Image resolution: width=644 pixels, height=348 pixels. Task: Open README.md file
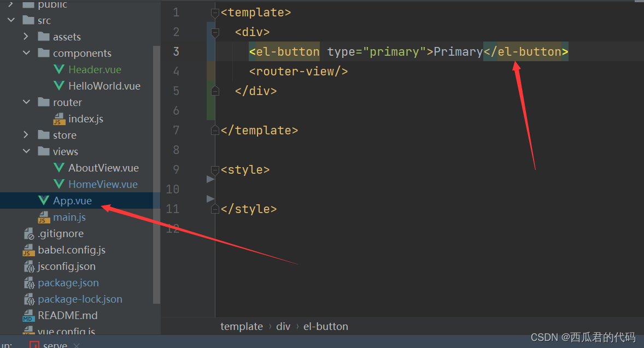click(68, 316)
